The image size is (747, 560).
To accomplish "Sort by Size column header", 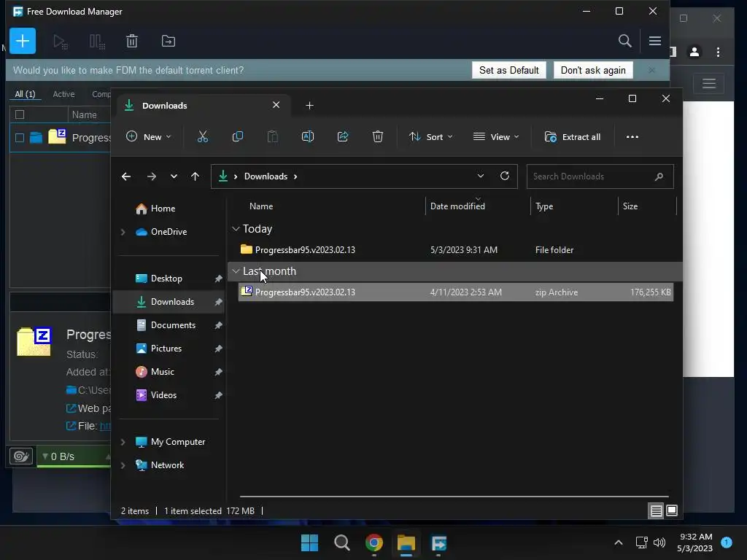I will click(646, 206).
